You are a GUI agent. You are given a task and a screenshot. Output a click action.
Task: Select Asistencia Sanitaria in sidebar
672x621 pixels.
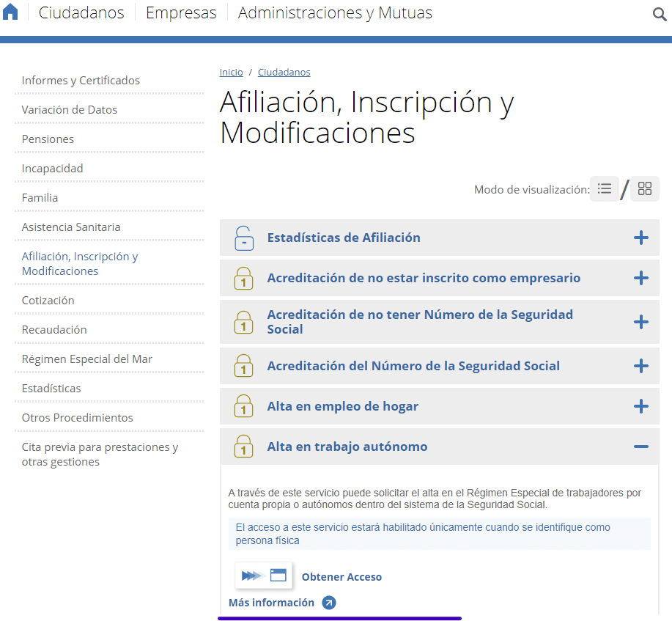70,227
